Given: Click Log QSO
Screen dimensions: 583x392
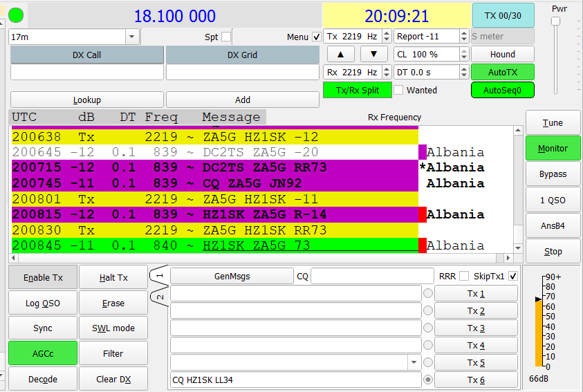Looking at the screenshot, I should [43, 303].
